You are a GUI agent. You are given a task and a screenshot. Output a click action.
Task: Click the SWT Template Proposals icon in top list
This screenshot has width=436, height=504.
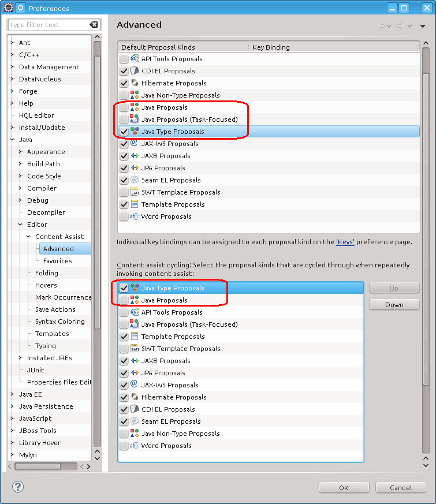135,192
